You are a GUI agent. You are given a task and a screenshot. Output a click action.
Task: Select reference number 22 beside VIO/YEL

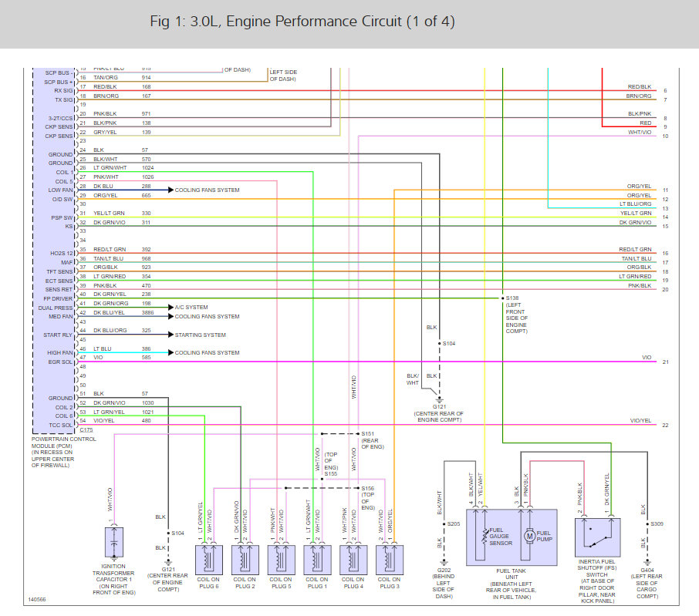tap(666, 426)
